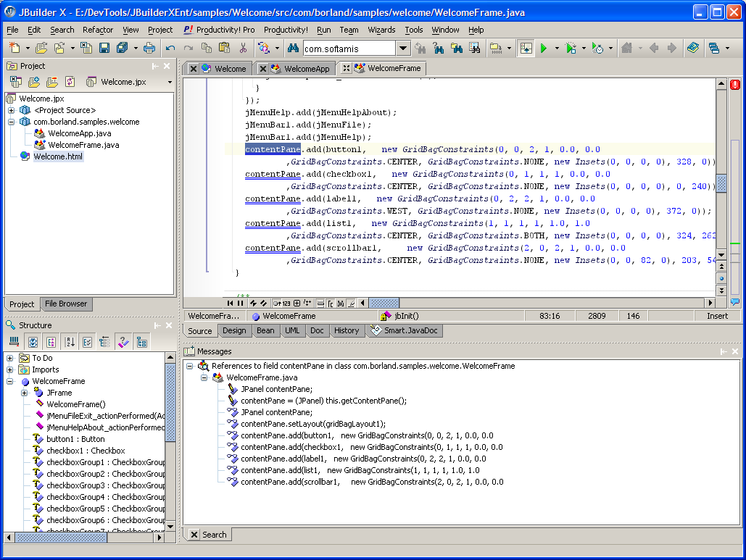This screenshot has width=746, height=560.
Task: Click contentPane.setLayout reference in Messages
Action: 313,424
